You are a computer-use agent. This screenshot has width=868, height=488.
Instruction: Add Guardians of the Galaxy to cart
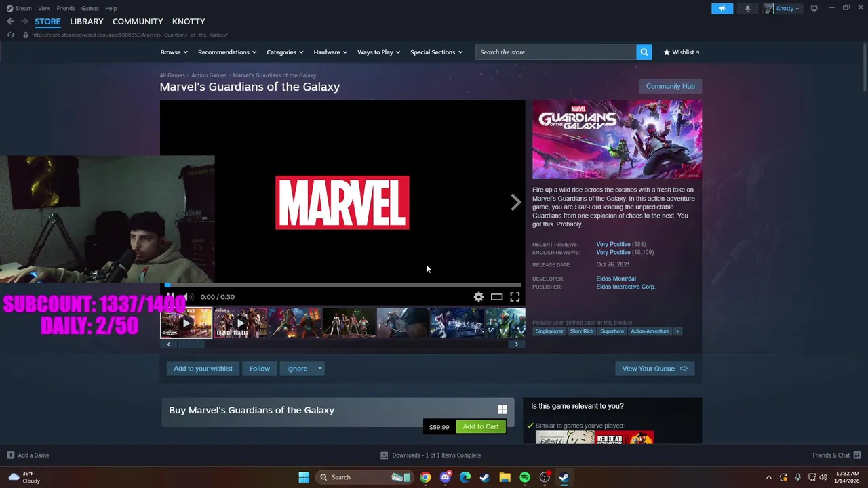[x=481, y=426]
